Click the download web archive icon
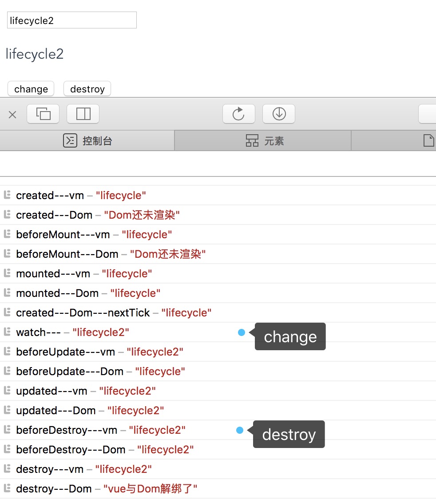 point(279,114)
